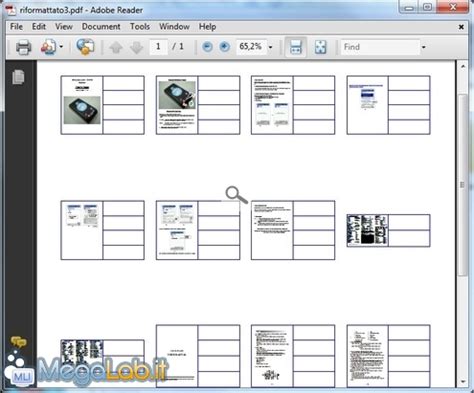Click the third middle-row text page
The width and height of the screenshot is (474, 393).
click(293, 230)
